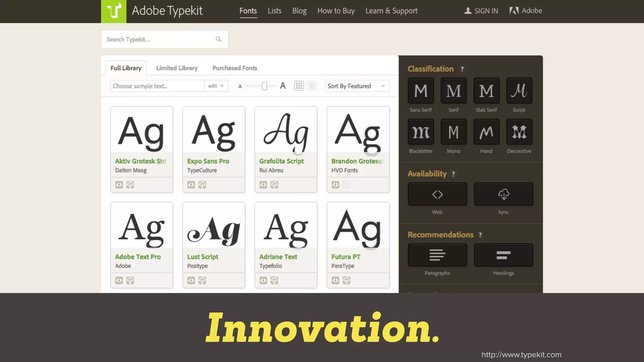
Task: Click sync icon on Adobe Text Pro card
Action: point(130,280)
